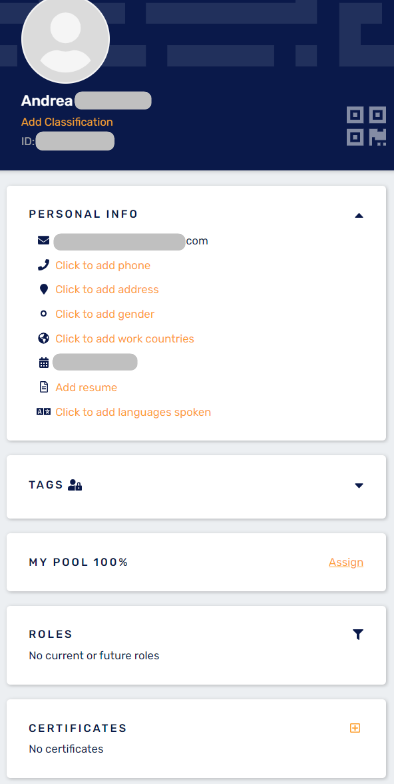Open the Roles filter funnel

[358, 634]
